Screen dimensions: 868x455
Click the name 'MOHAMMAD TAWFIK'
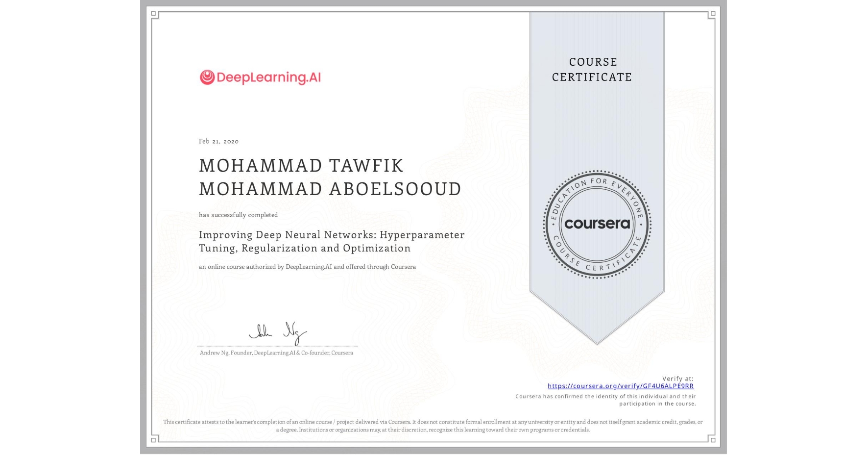(301, 166)
